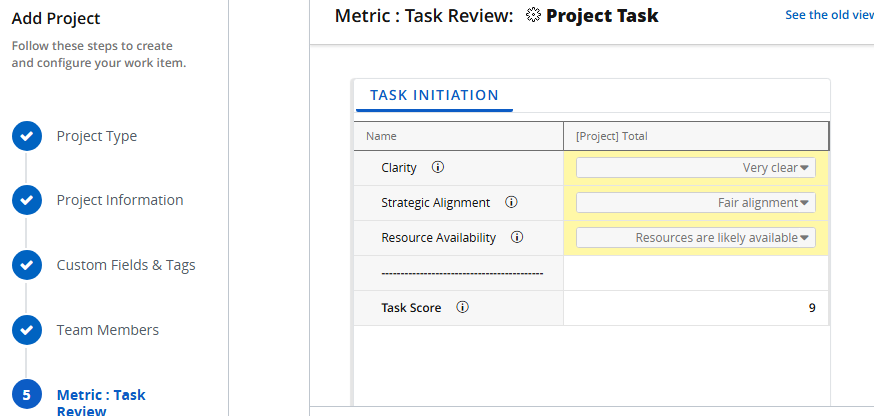This screenshot has height=416, width=874.
Task: Click the info icon beside Strategic Alignment
Action: (x=511, y=203)
